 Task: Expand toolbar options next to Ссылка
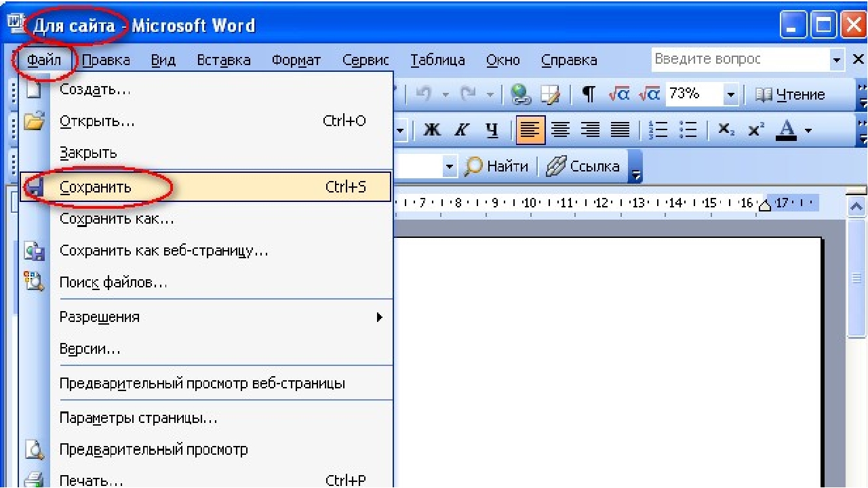pyautogui.click(x=635, y=166)
